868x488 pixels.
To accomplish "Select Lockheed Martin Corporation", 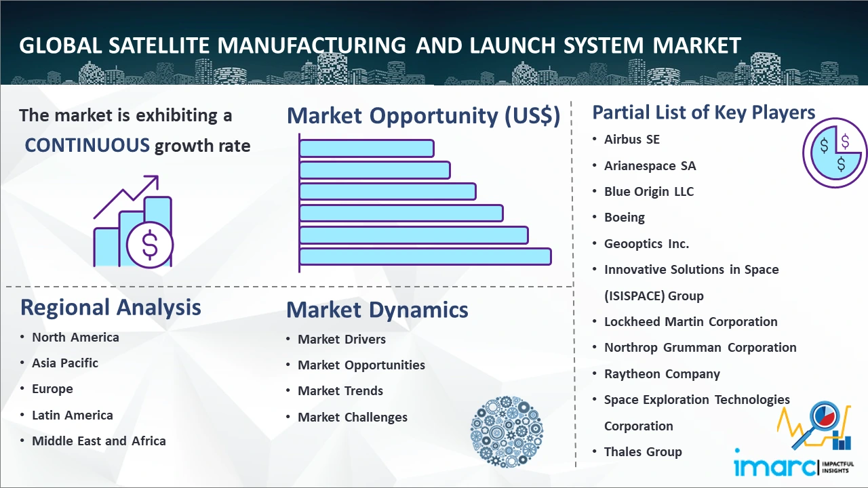I will pyautogui.click(x=691, y=322).
